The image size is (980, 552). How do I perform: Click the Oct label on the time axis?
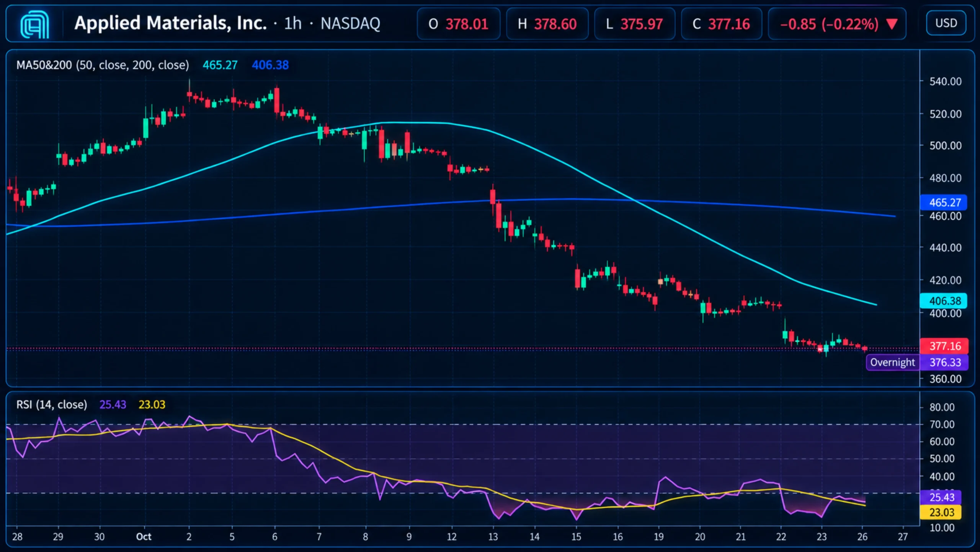point(144,537)
